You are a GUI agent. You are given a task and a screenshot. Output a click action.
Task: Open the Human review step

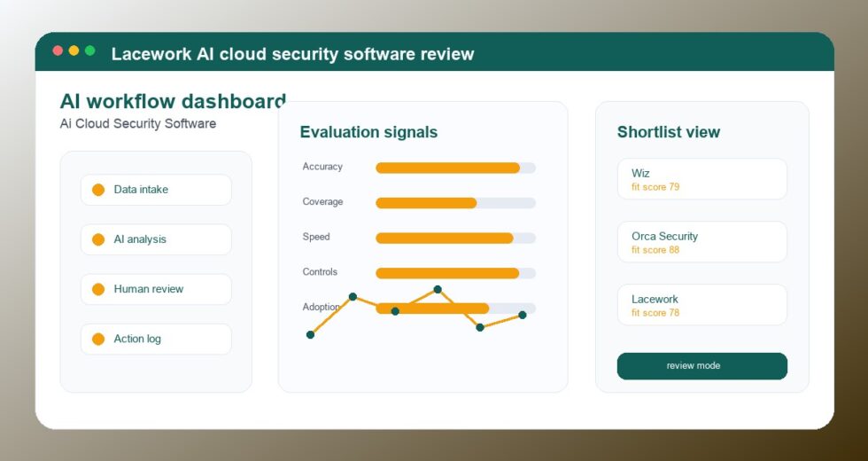pyautogui.click(x=156, y=289)
